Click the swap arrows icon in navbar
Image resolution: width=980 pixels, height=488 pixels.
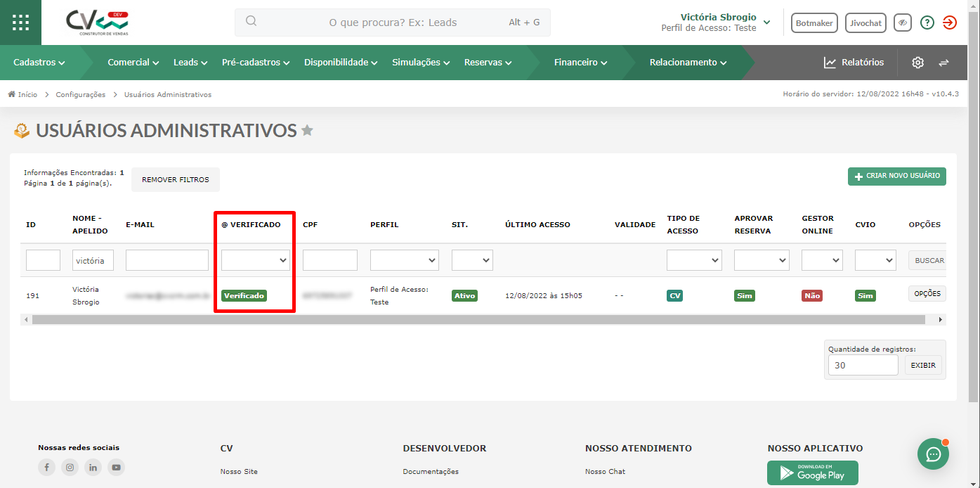click(x=943, y=63)
